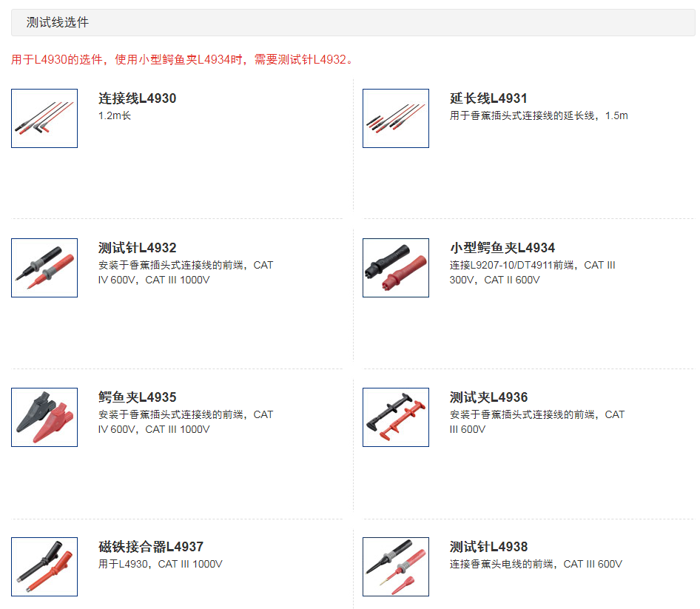Click the 磁铁接合器L4937 adapter image
700x609 pixels.
[44, 567]
